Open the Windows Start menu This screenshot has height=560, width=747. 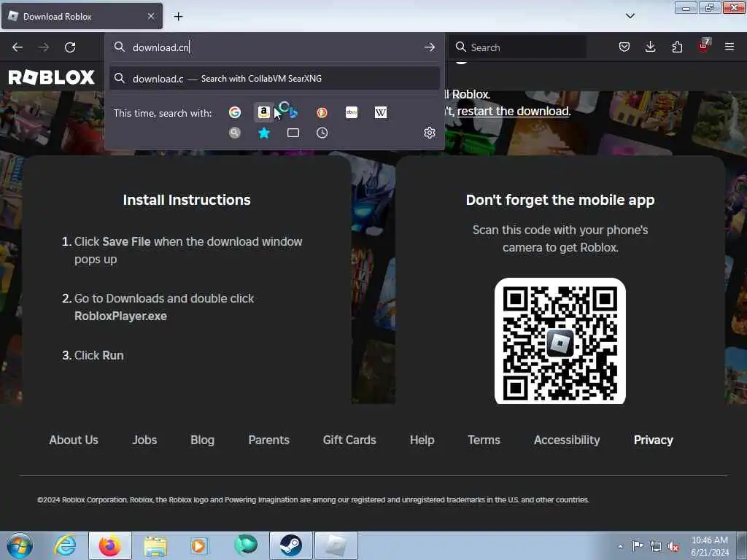coord(20,545)
